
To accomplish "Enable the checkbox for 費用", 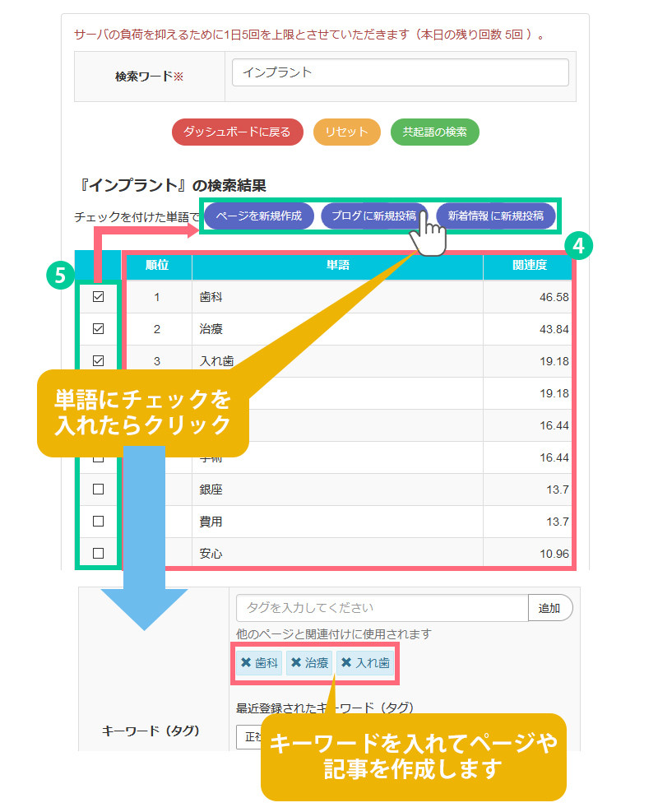I will [x=99, y=522].
